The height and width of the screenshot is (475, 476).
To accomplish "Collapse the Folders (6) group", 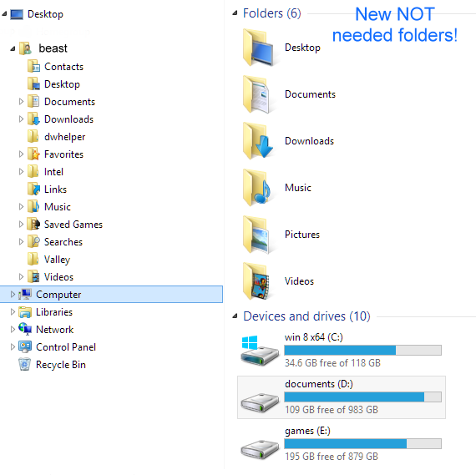I will [235, 13].
